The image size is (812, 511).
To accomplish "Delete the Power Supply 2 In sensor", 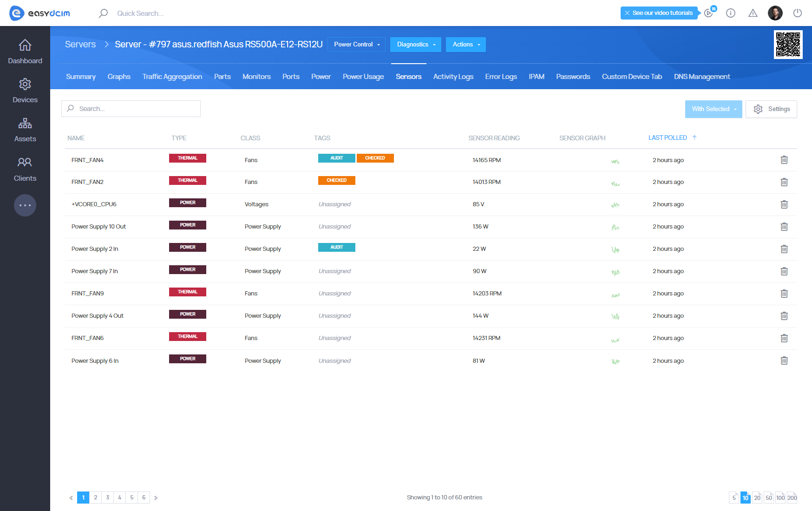I will click(x=784, y=249).
